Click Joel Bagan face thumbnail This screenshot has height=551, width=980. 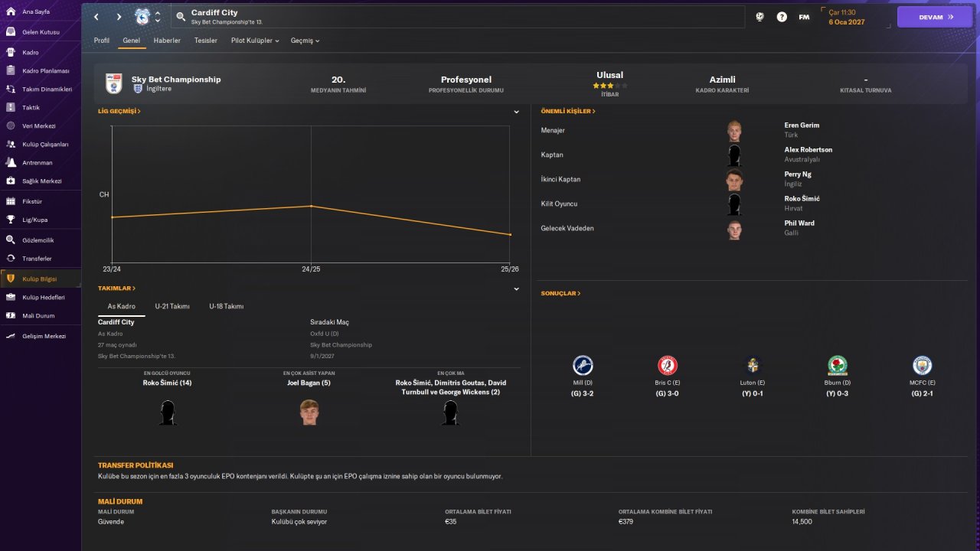coord(309,412)
